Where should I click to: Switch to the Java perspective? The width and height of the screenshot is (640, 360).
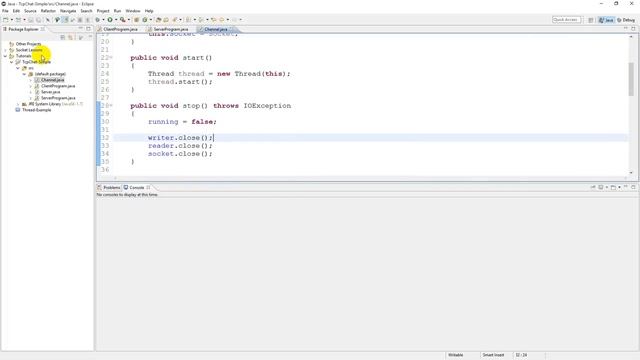point(606,20)
